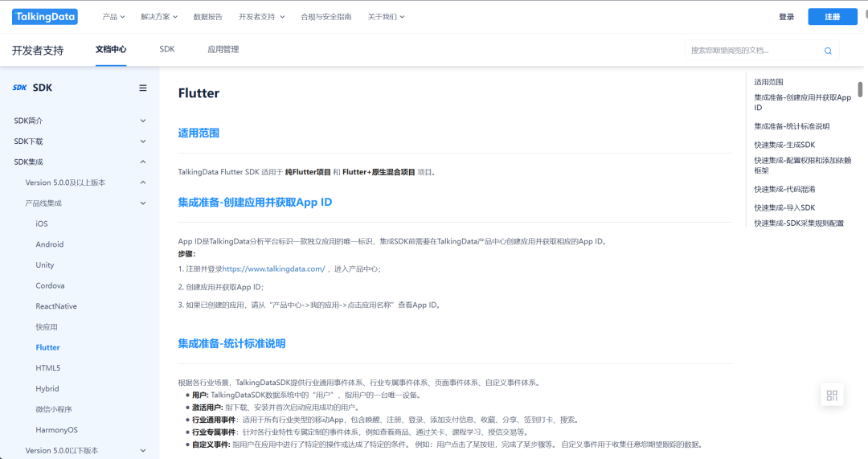868x459 pixels.
Task: Jump to 集成准备-统计标准说明 outline entry
Action: (792, 126)
